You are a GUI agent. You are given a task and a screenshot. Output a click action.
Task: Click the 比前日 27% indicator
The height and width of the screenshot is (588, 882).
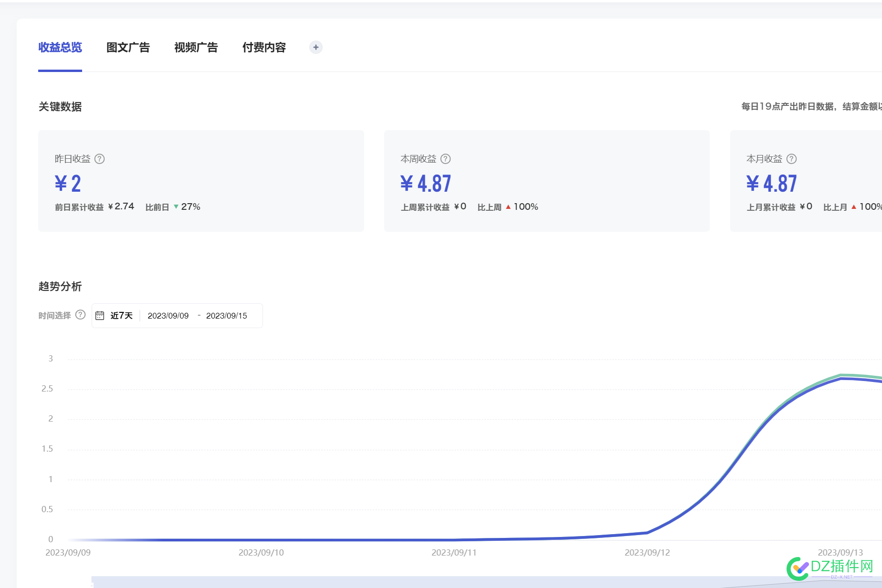[173, 206]
